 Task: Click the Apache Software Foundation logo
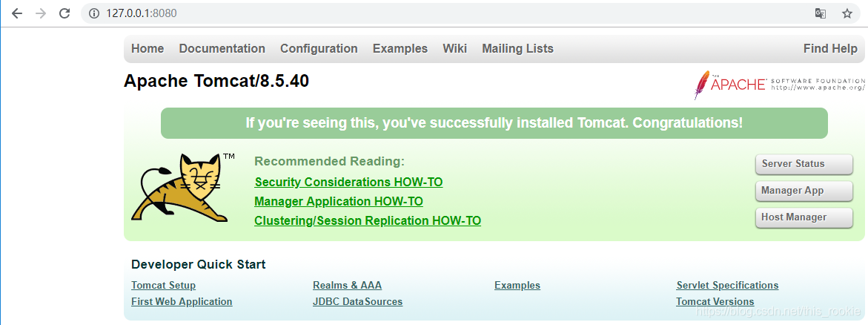780,85
